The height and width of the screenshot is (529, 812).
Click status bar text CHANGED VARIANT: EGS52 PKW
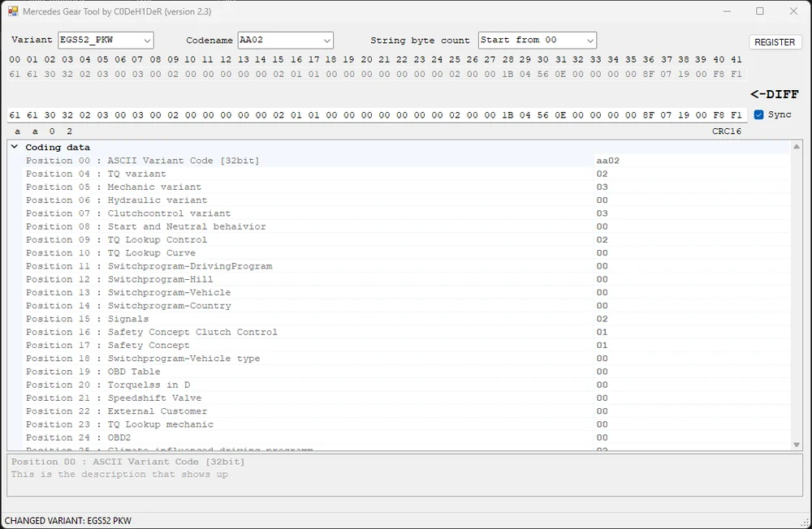[x=68, y=521]
